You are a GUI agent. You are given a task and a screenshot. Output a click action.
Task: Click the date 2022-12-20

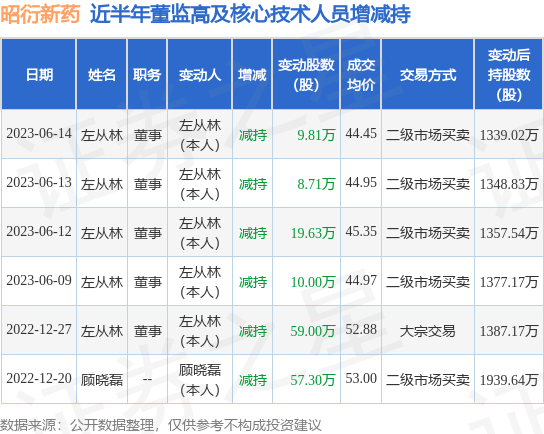coord(39,378)
